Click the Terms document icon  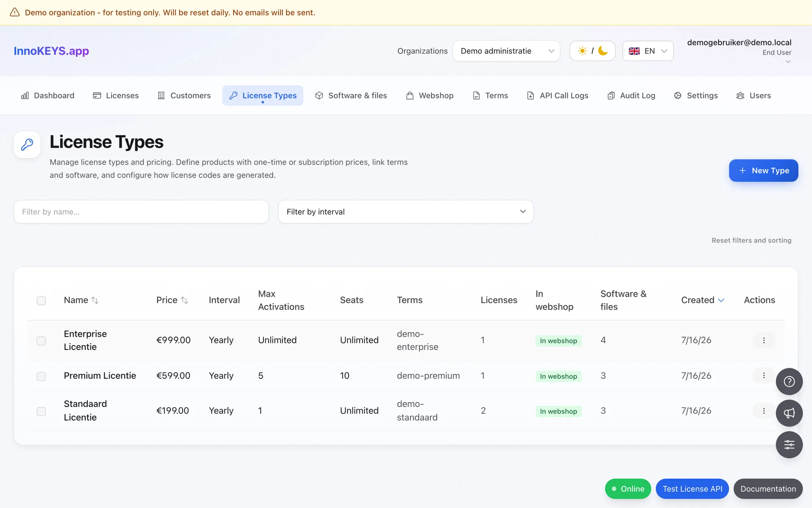[x=476, y=96]
